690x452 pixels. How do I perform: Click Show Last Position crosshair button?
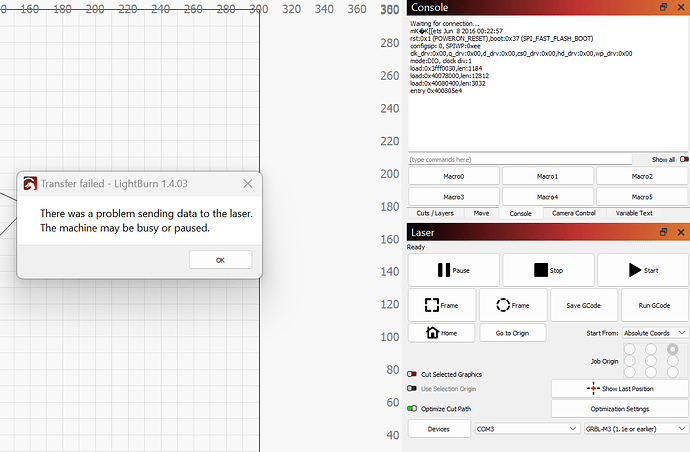pos(620,388)
